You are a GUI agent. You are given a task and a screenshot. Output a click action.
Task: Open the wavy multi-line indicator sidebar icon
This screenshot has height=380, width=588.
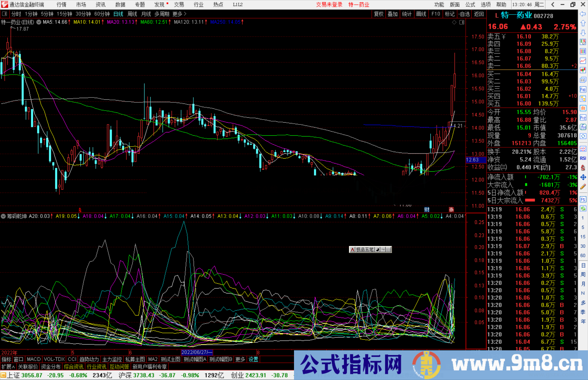[583, 149]
